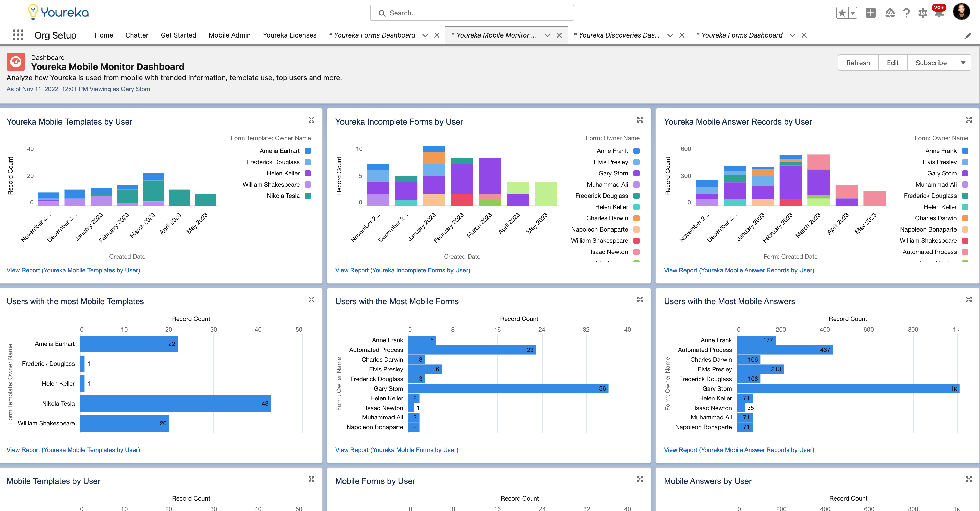
Task: Click the pencil icon to edit navigation
Action: pyautogui.click(x=967, y=36)
